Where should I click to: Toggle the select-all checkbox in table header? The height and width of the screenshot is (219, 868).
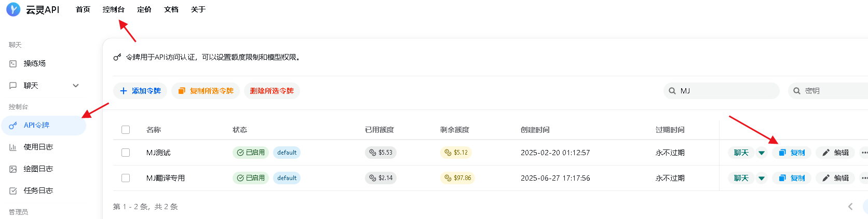click(126, 130)
